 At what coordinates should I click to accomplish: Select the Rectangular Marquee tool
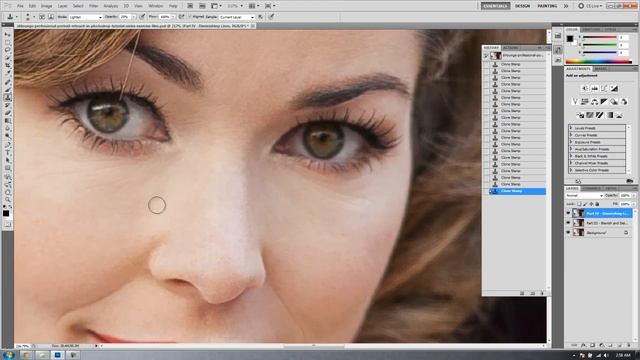(x=7, y=42)
